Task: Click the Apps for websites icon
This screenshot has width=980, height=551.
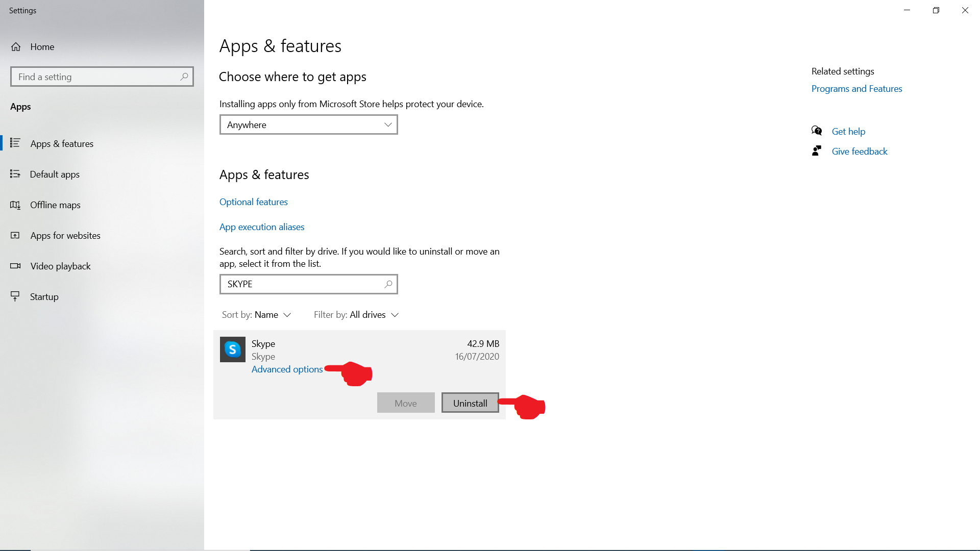Action: [x=15, y=236]
